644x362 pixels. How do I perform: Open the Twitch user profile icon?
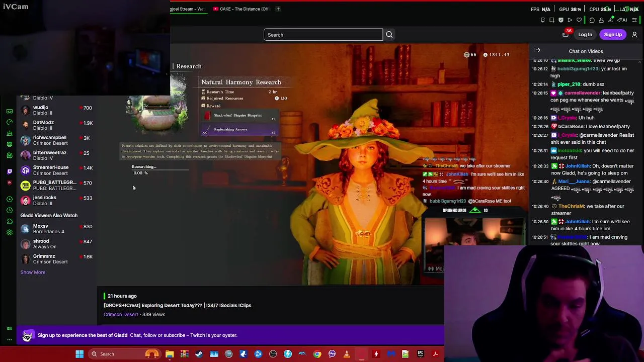pyautogui.click(x=634, y=35)
